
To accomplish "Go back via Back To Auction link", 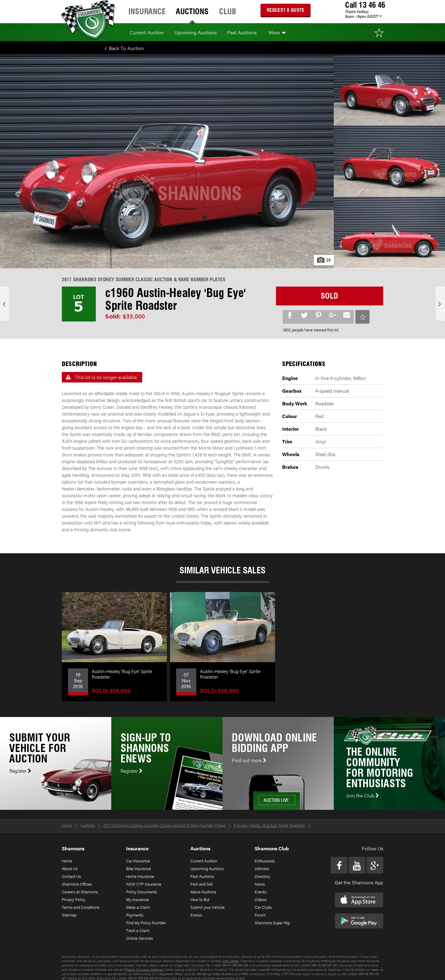I will pos(124,48).
